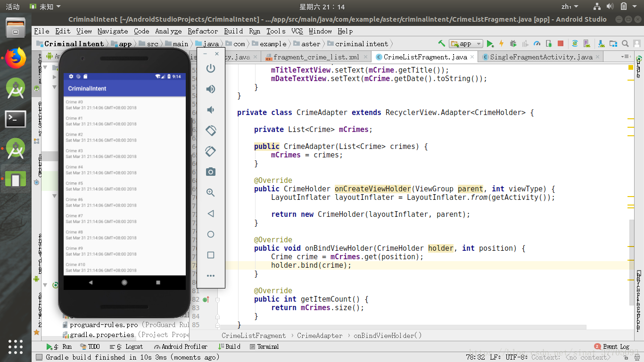The height and width of the screenshot is (362, 644).
Task: Click emulator sidebar overview square icon
Action: (x=211, y=255)
